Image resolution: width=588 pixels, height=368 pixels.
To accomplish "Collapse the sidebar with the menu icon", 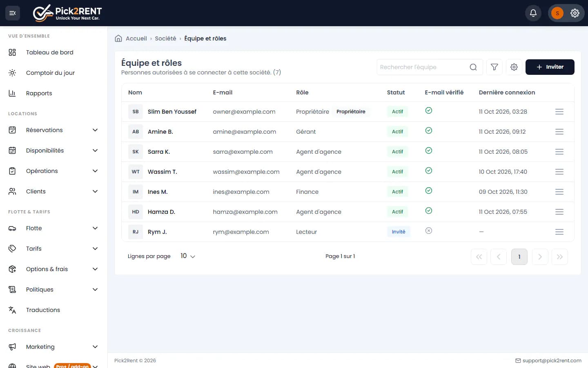I will coord(13,13).
